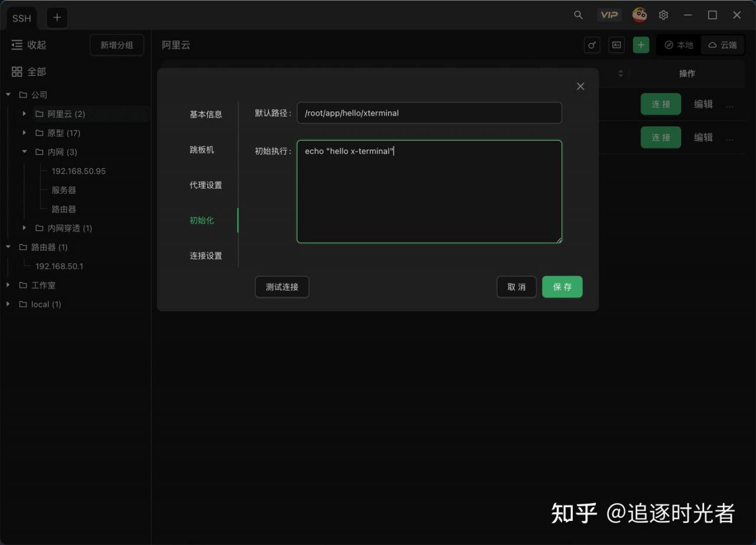Image resolution: width=756 pixels, height=545 pixels.
Task: Focus the 默认路径 input field
Action: tap(429, 113)
